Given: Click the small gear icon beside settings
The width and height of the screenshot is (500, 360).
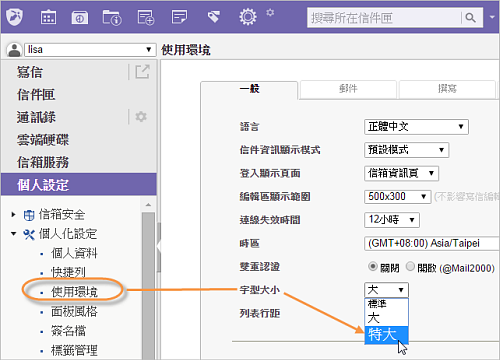Looking at the screenshot, I should pos(270,13).
